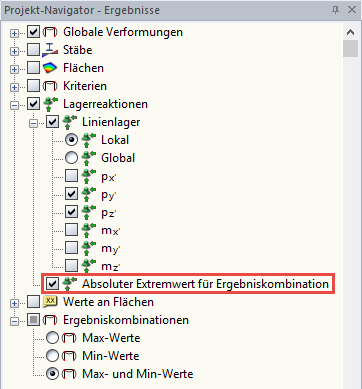Close the Projekt-Navigator panel
This screenshot has height=389, width=362.
click(352, 10)
